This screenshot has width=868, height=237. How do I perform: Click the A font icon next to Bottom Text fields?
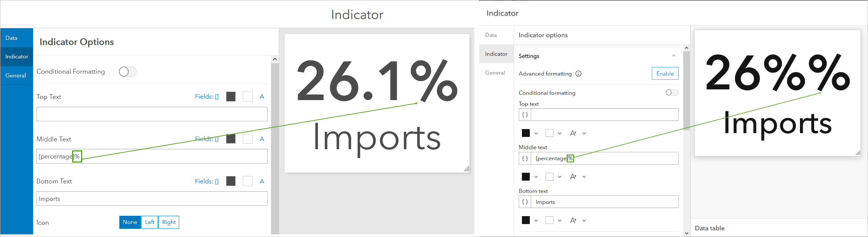pyautogui.click(x=262, y=181)
